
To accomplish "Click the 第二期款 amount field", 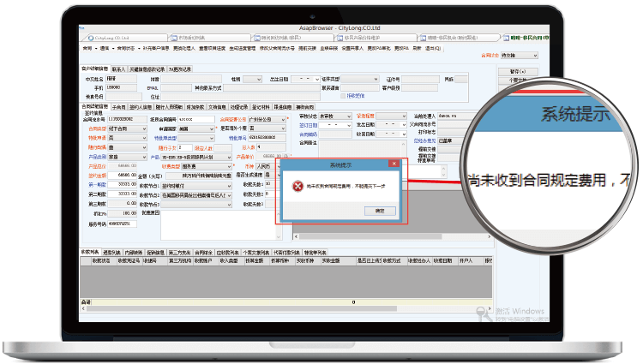I will click(x=123, y=194).
